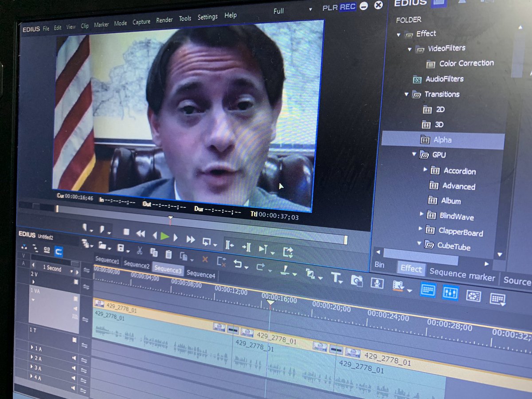Expand the BlindWave folder

click(422, 214)
